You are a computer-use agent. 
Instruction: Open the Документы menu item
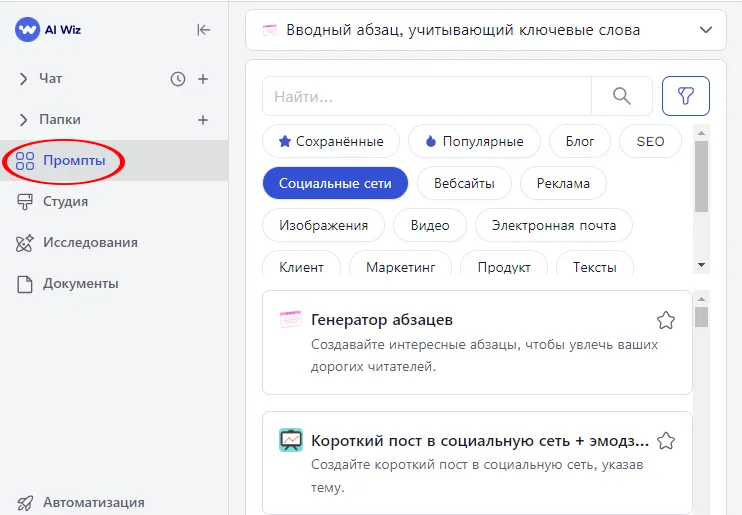click(x=114, y=284)
